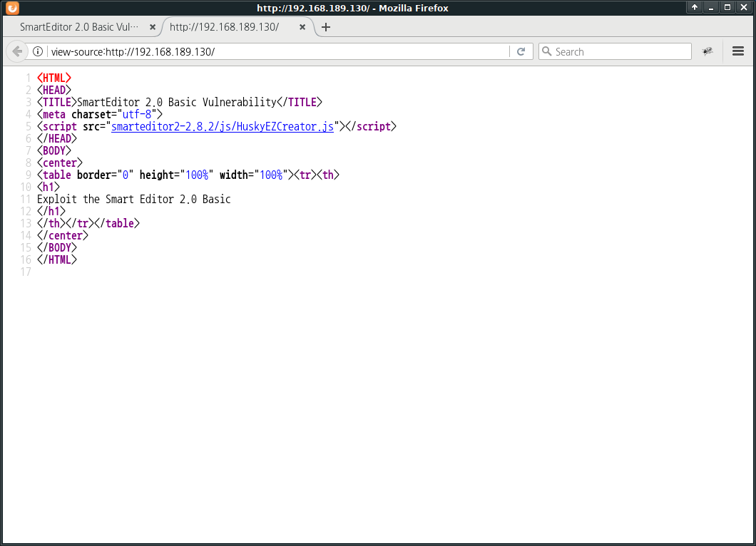
Task: Click line number 17 in source view
Action: click(26, 272)
